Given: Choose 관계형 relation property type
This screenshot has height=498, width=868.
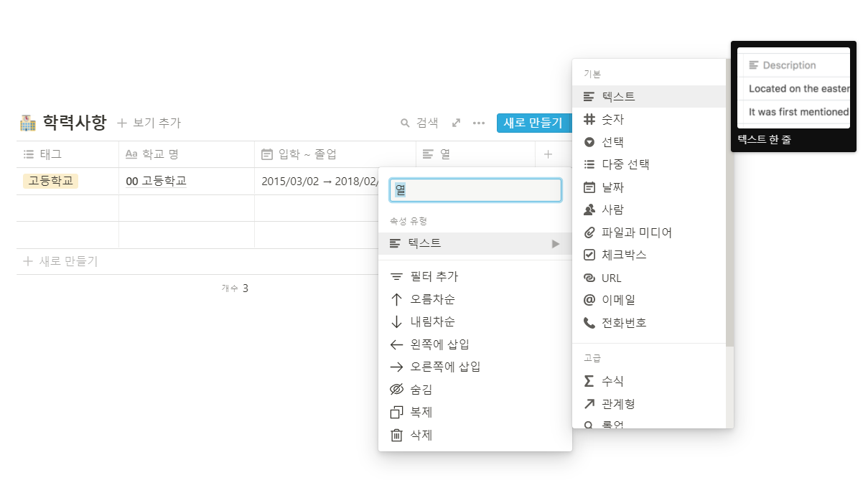Looking at the screenshot, I should [649, 404].
